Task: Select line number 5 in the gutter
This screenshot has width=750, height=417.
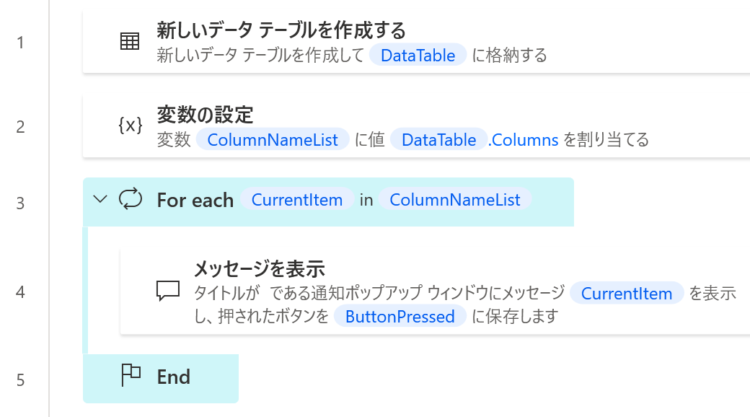Action: tap(21, 380)
